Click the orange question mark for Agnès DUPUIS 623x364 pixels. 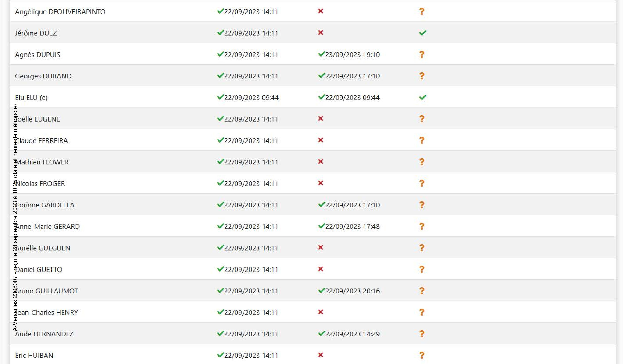pos(422,54)
